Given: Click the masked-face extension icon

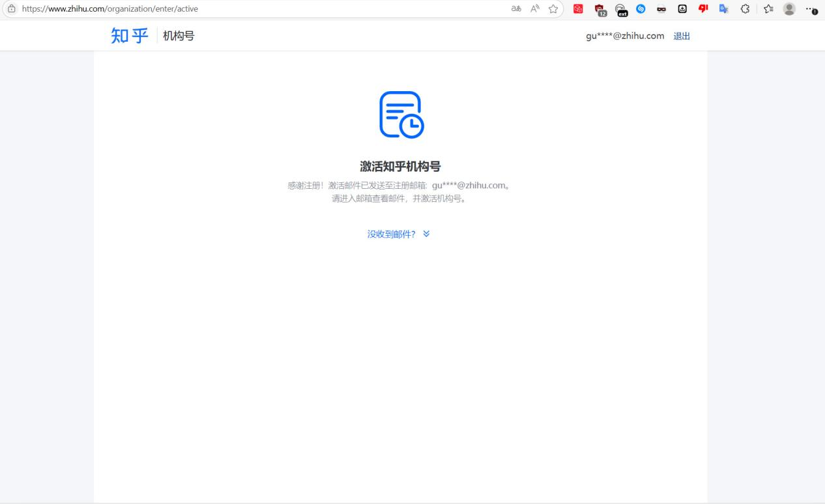Looking at the screenshot, I should coord(661,9).
